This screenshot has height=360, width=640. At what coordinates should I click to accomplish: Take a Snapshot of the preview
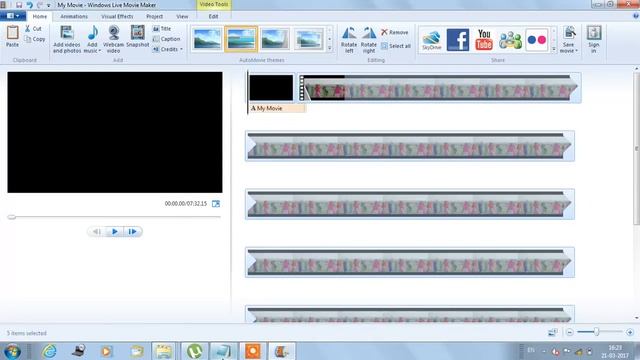pyautogui.click(x=138, y=36)
